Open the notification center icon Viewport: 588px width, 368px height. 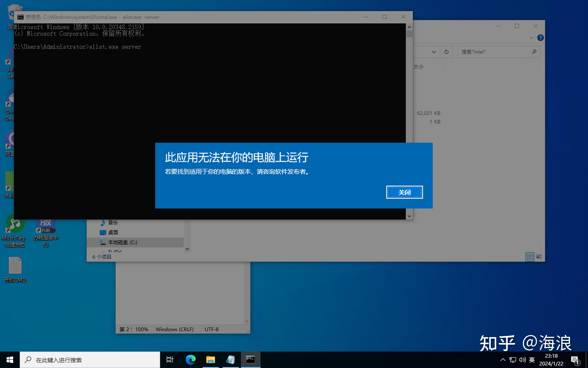click(575, 360)
